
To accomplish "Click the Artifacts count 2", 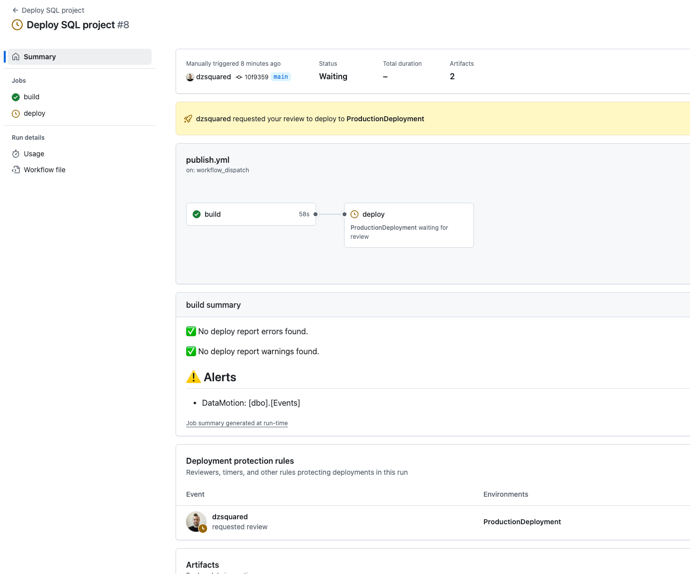I will (452, 77).
